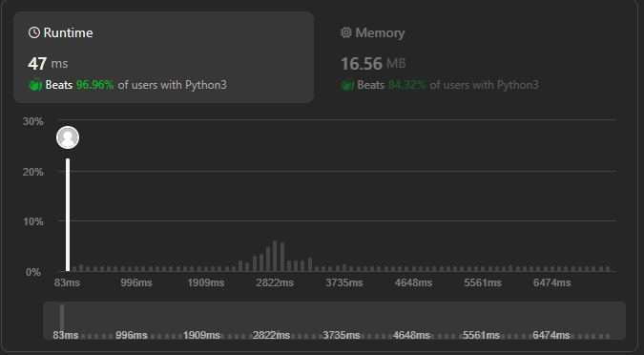Click the tall white 47 ms bar

click(x=68, y=215)
